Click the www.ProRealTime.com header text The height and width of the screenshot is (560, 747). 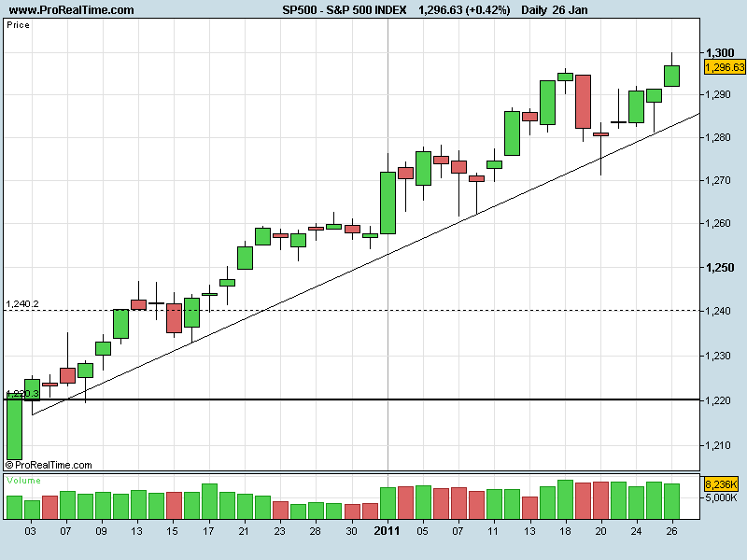click(72, 10)
